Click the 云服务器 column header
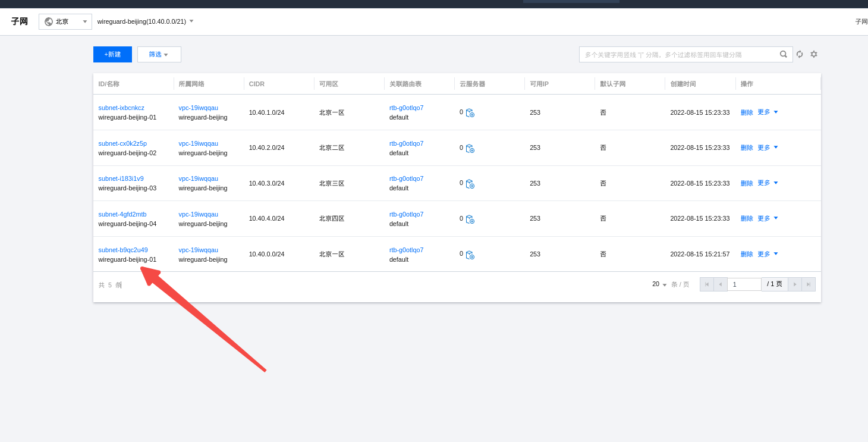This screenshot has width=868, height=442. [473, 84]
